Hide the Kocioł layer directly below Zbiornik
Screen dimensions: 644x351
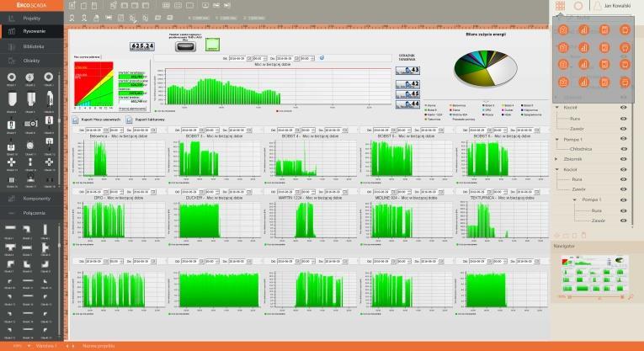point(624,169)
